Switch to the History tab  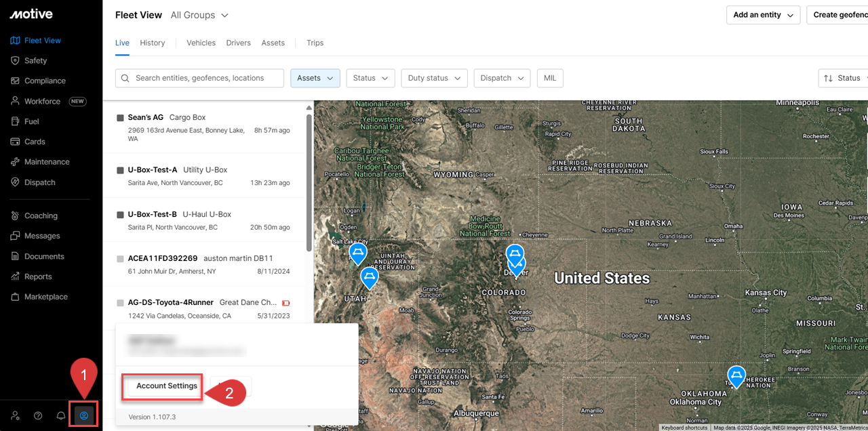153,43
